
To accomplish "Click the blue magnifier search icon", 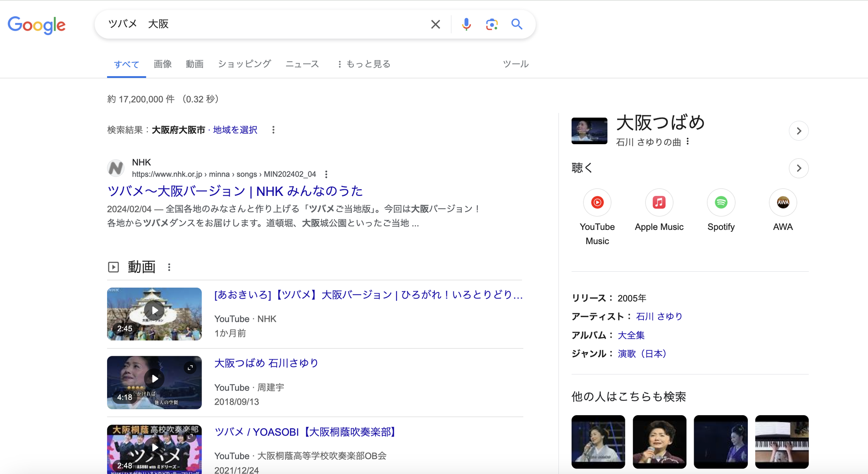I will click(x=517, y=24).
